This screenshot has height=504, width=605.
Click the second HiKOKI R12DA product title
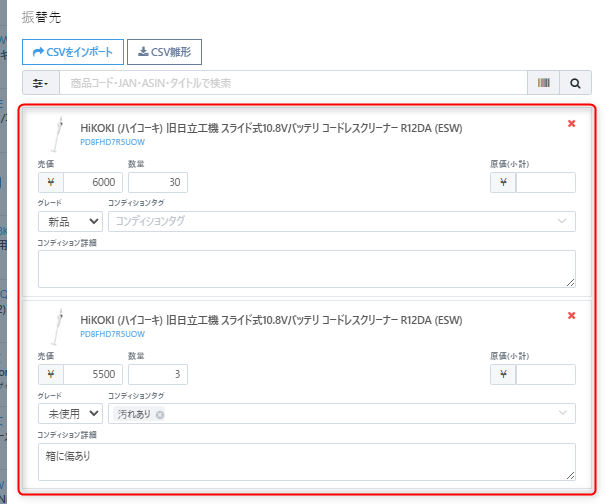271,320
